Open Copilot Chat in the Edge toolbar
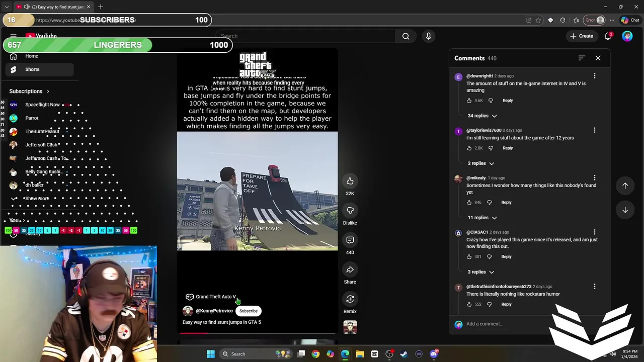 630,20
